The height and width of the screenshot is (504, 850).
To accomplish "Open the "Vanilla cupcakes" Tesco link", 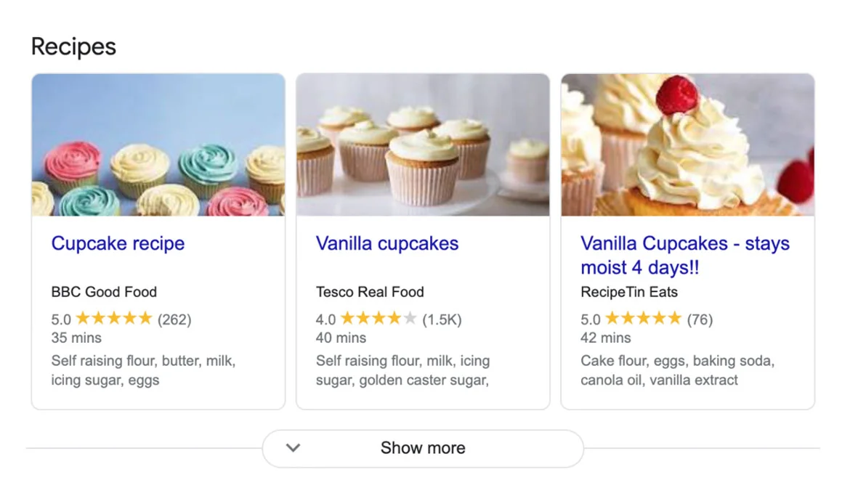I will pyautogui.click(x=387, y=243).
